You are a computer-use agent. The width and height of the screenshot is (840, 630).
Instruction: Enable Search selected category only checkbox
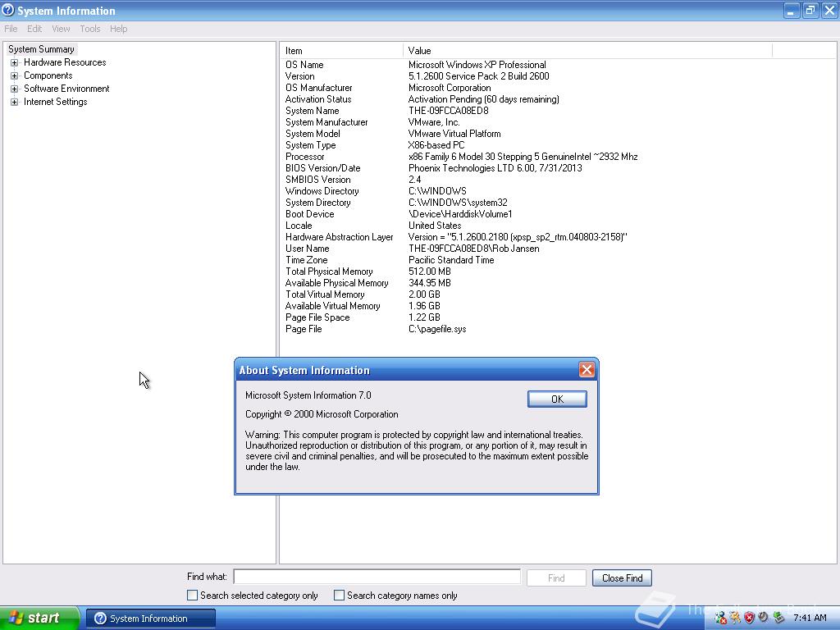192,596
